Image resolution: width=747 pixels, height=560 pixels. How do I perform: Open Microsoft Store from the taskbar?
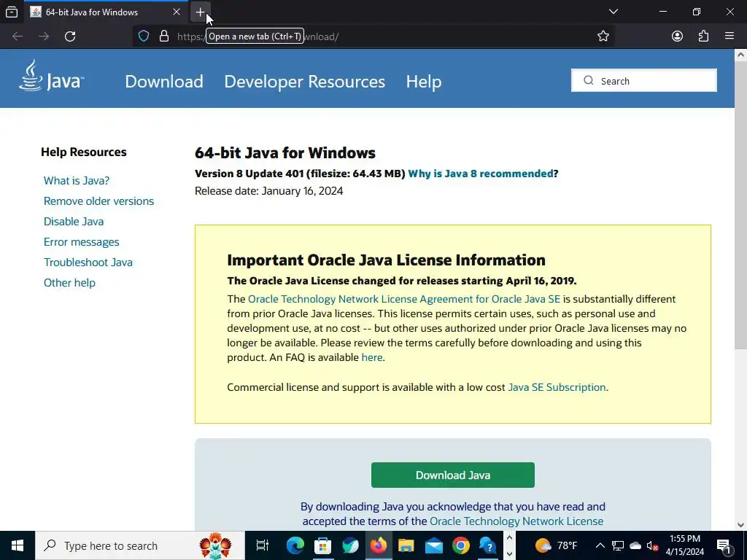click(x=322, y=545)
